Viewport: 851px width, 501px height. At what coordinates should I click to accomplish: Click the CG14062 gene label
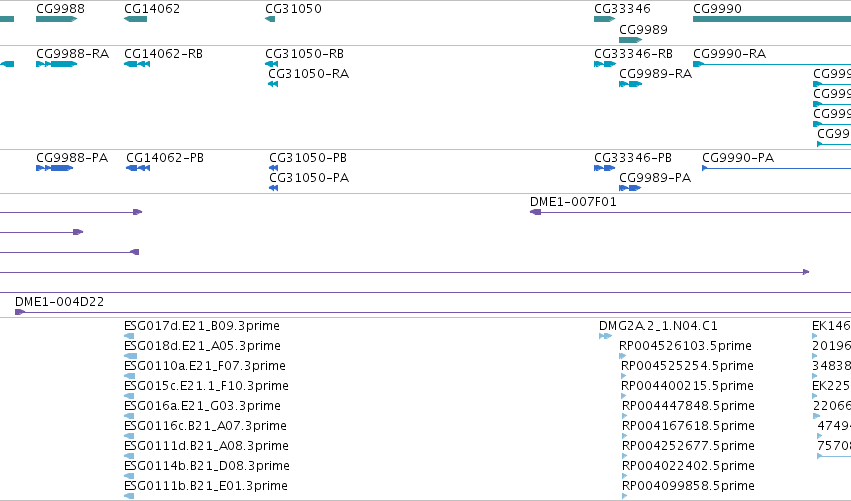pos(152,9)
